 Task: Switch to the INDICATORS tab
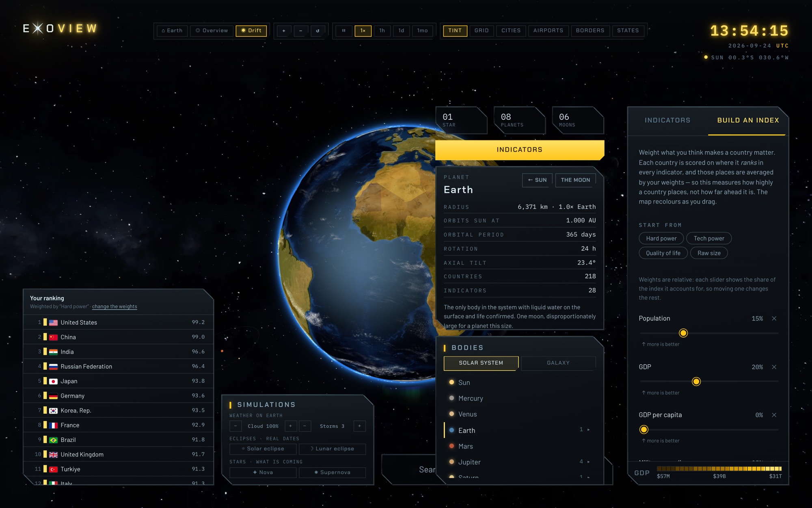(x=667, y=121)
